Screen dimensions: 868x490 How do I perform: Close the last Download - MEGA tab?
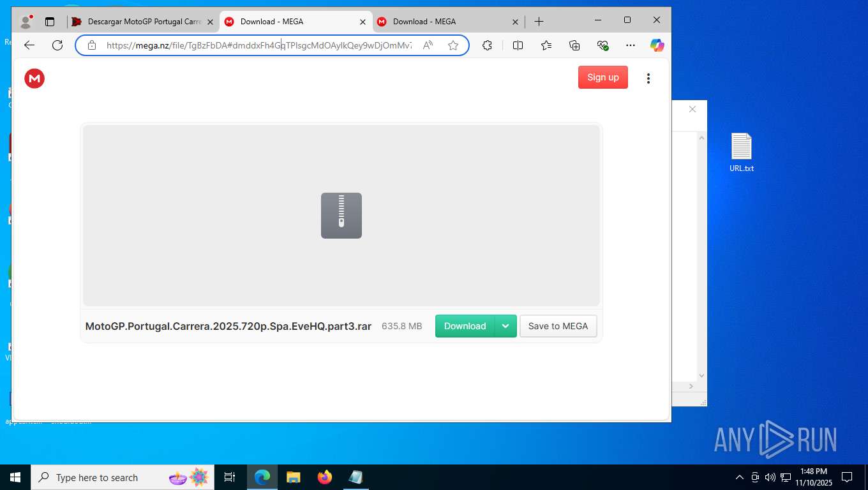tap(515, 22)
